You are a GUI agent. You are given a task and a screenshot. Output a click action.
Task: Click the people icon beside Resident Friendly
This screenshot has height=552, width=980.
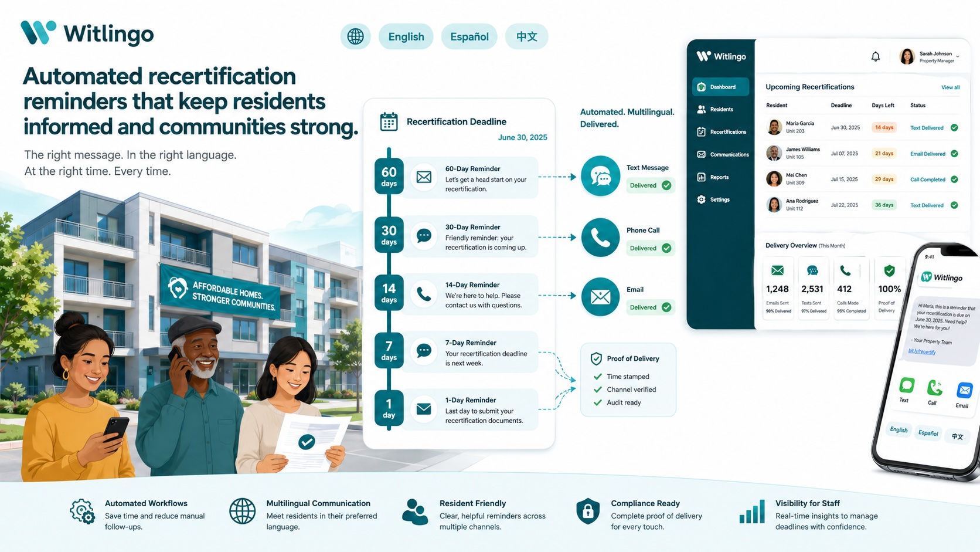(x=415, y=512)
